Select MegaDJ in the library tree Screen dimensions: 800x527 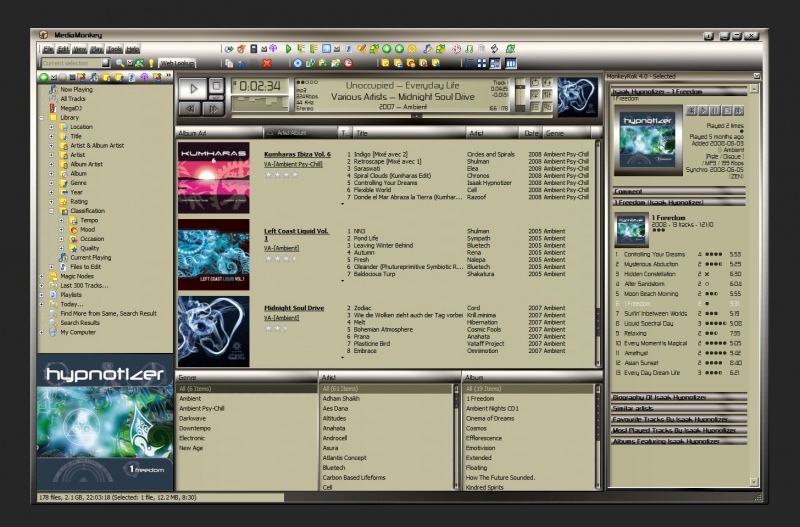(x=72, y=108)
